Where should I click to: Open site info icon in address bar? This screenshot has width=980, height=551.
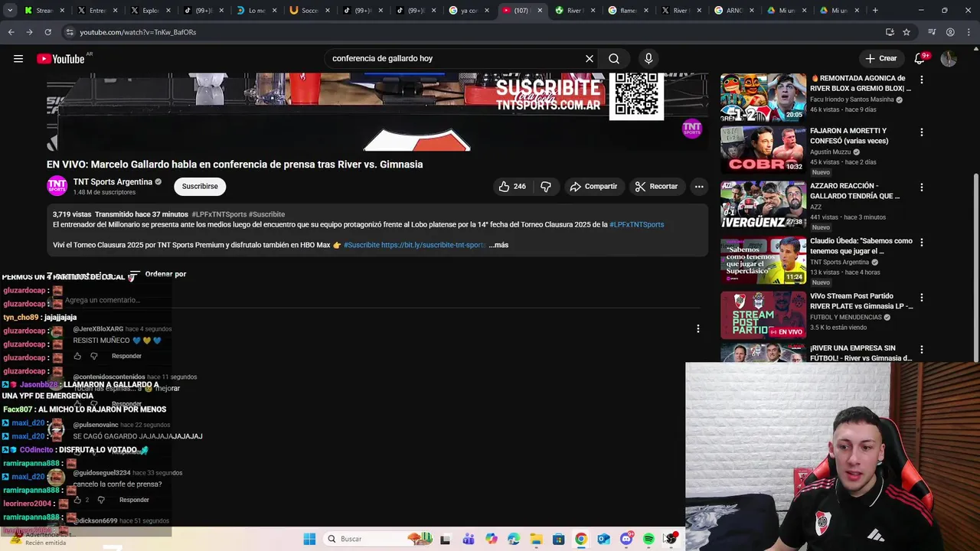(x=70, y=32)
